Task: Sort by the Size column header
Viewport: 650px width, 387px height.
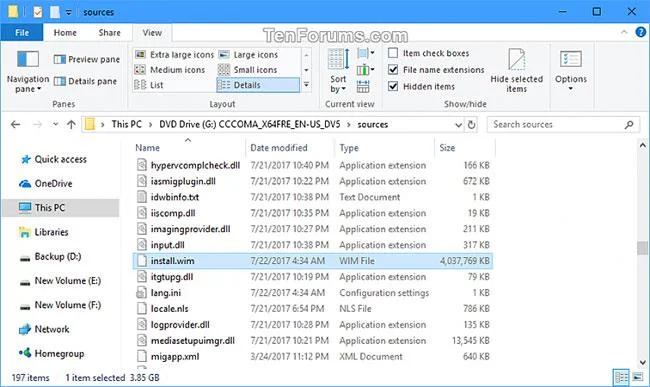Action: pos(447,148)
